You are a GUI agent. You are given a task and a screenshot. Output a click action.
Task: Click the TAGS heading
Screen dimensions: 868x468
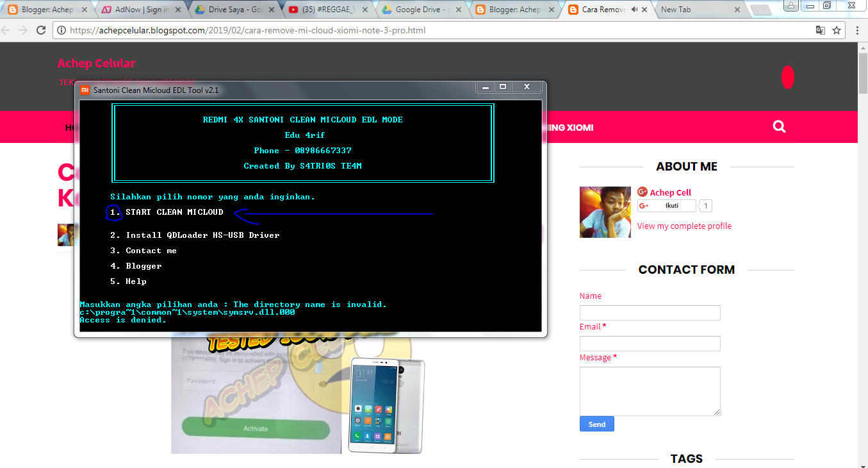click(687, 458)
